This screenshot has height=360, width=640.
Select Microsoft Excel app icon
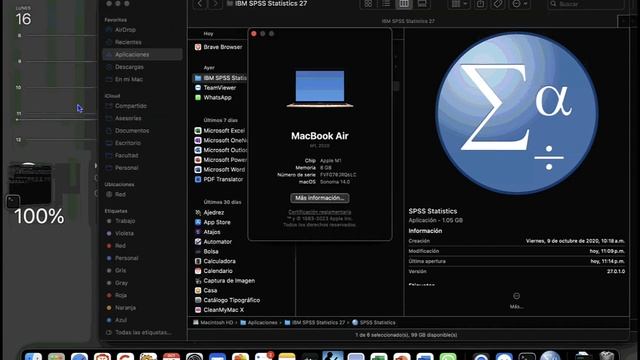tap(198, 131)
